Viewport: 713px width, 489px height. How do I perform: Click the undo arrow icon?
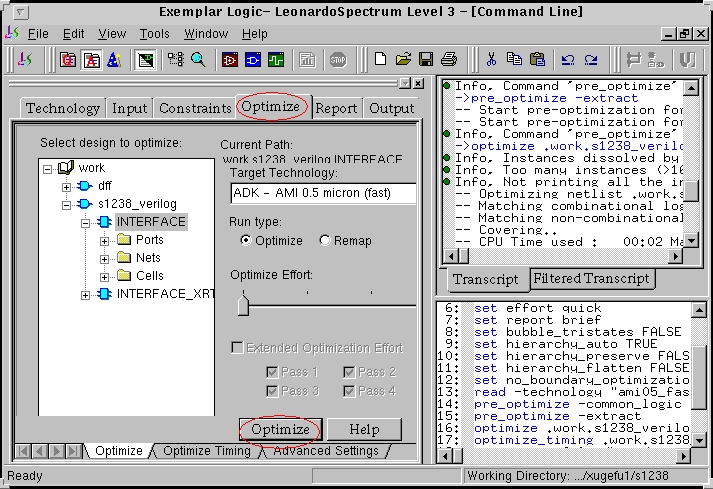point(568,59)
